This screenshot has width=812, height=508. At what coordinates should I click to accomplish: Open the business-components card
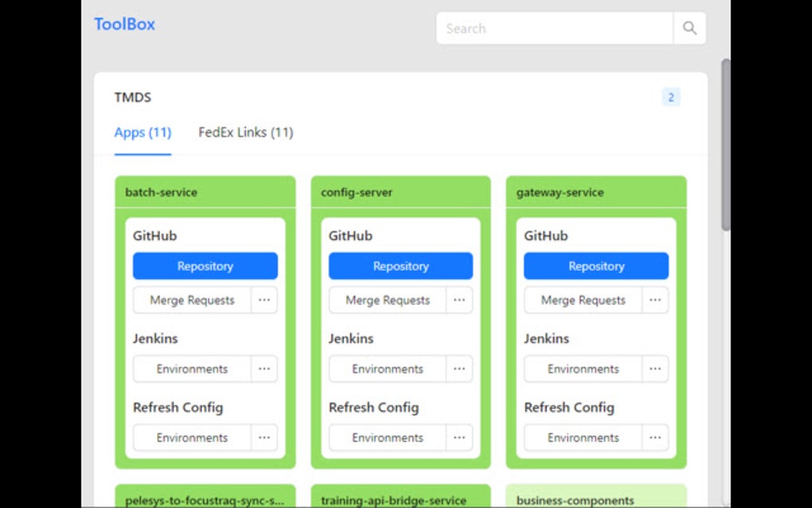pyautogui.click(x=575, y=500)
